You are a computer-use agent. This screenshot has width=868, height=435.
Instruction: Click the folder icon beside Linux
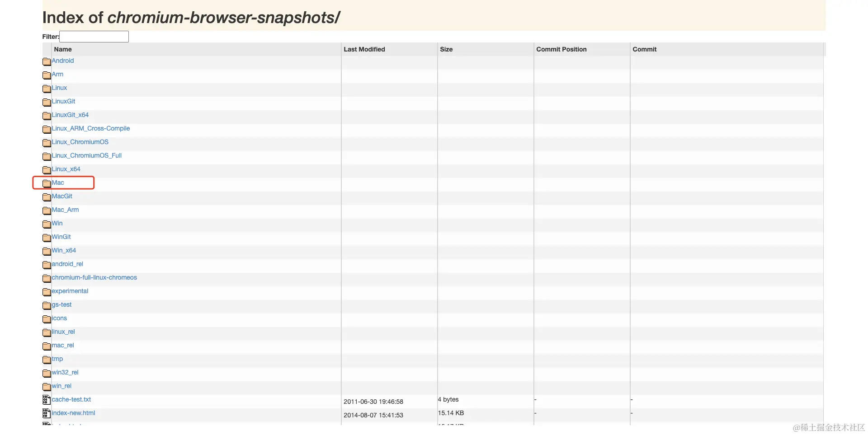(x=47, y=89)
